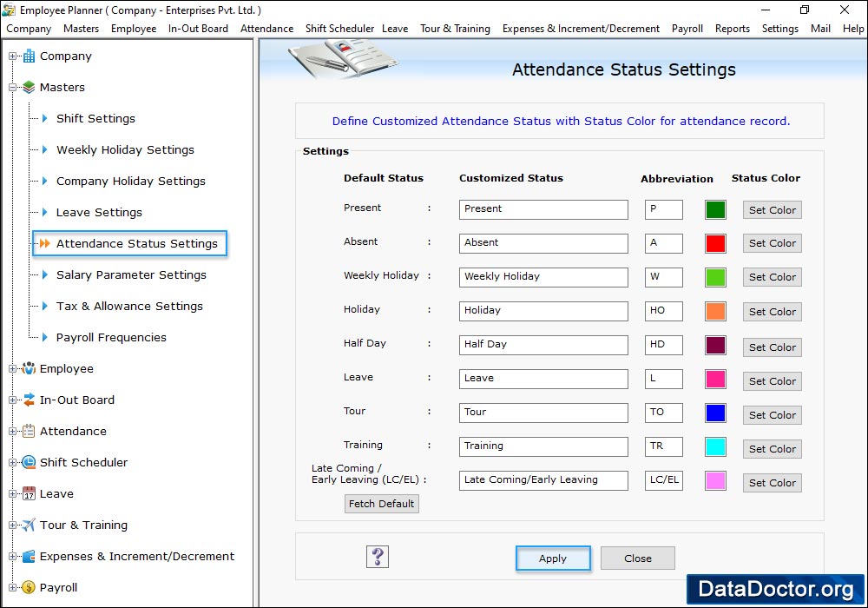The image size is (868, 608).
Task: Select Company Holiday Settings in tree
Action: pyautogui.click(x=131, y=181)
